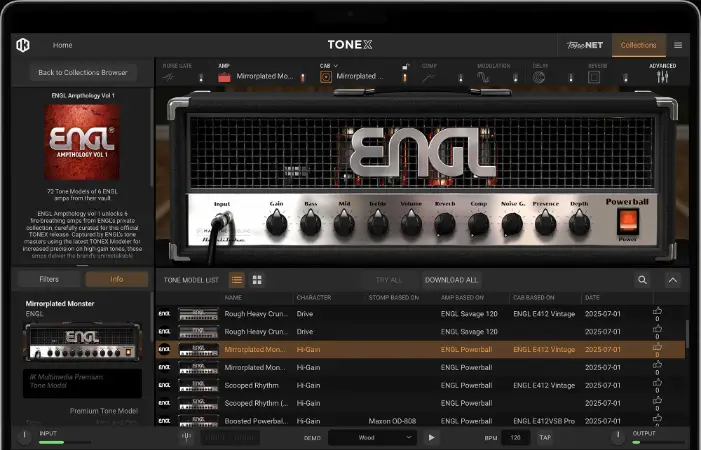Open the tone model search magnifier
701x450 pixels.
coord(642,280)
